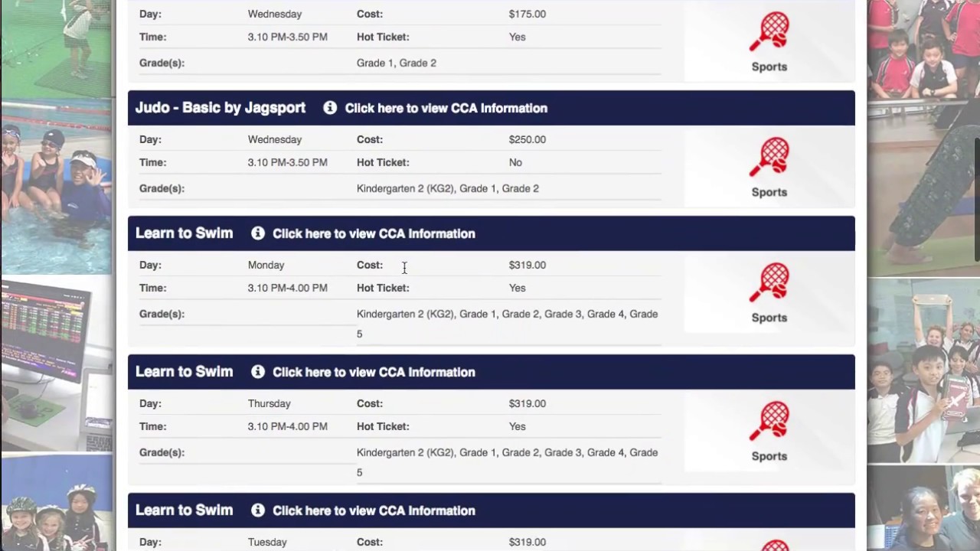Click the info icon in Tuesday's Learn to Swim header
Image resolution: width=980 pixels, height=551 pixels.
coord(258,510)
